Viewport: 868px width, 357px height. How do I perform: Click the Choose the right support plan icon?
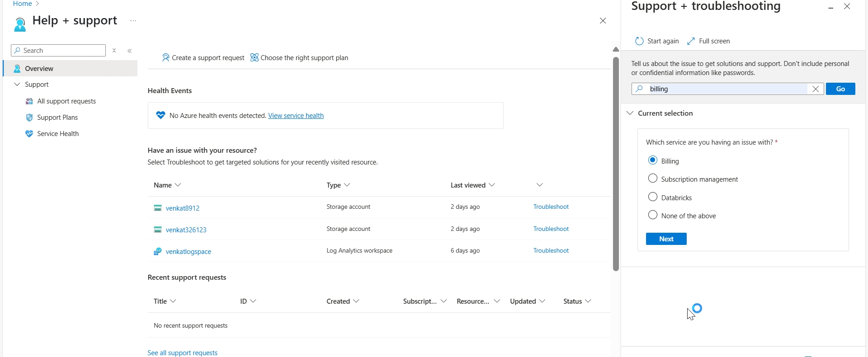[255, 58]
